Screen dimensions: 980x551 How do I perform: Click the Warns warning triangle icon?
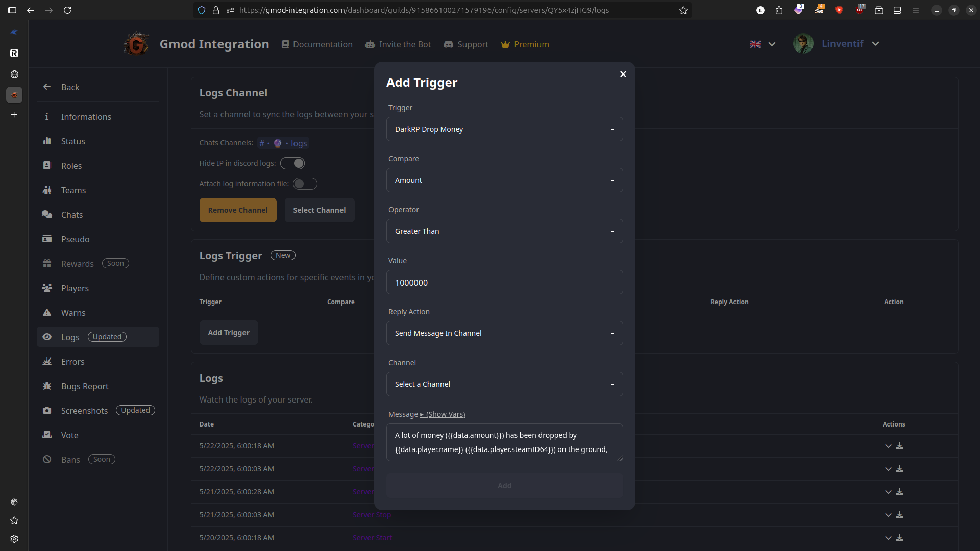[47, 312]
